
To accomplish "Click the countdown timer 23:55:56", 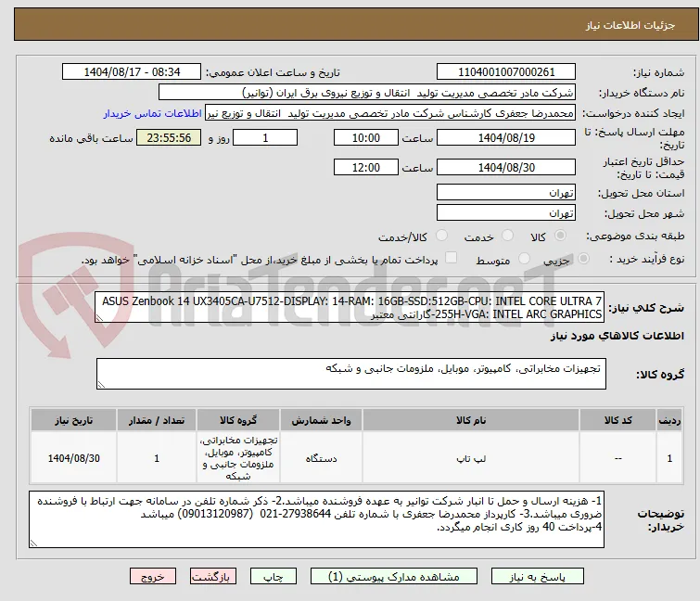I will pyautogui.click(x=169, y=137).
